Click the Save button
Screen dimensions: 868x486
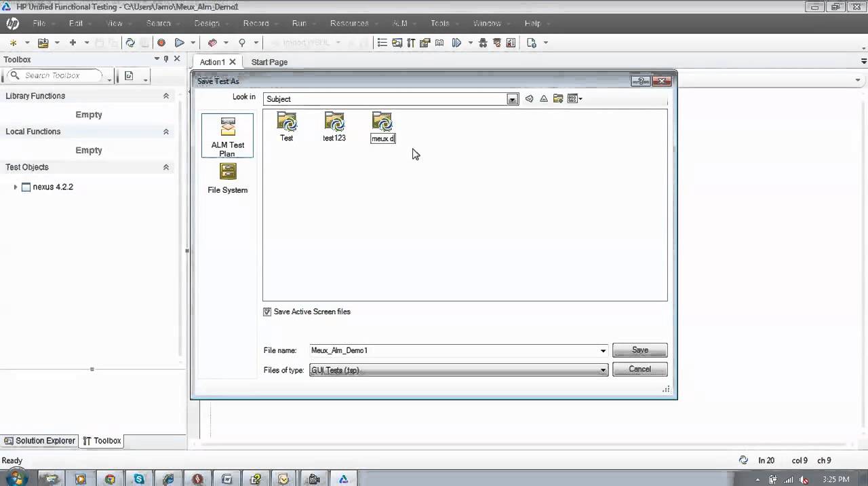tap(640, 350)
